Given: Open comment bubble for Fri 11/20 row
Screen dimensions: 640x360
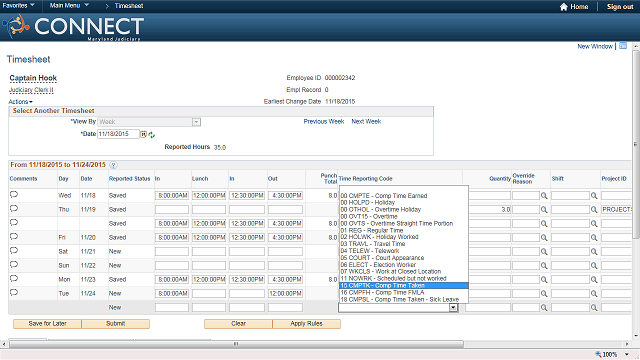Looking at the screenshot, I should pyautogui.click(x=14, y=237).
